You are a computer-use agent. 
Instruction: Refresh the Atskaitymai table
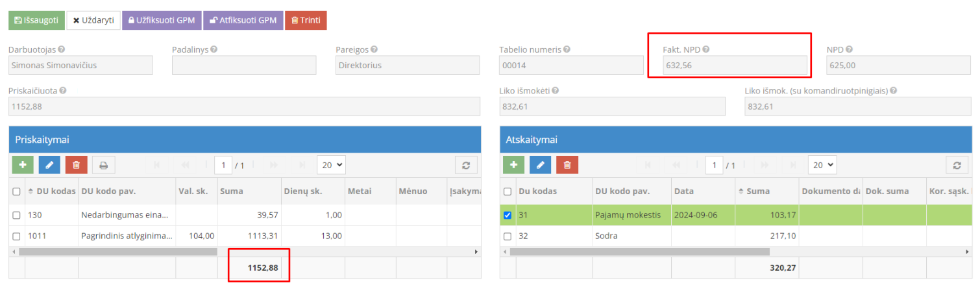[x=956, y=165]
